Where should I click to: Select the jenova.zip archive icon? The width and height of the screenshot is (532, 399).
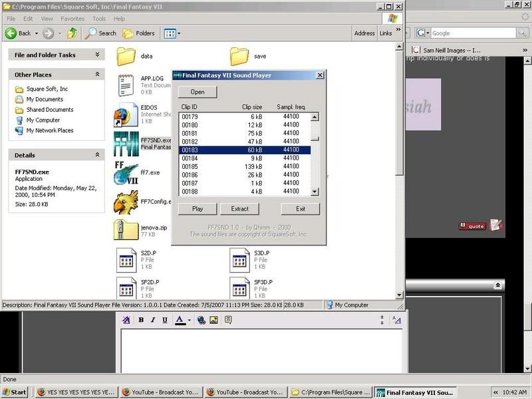[126, 229]
